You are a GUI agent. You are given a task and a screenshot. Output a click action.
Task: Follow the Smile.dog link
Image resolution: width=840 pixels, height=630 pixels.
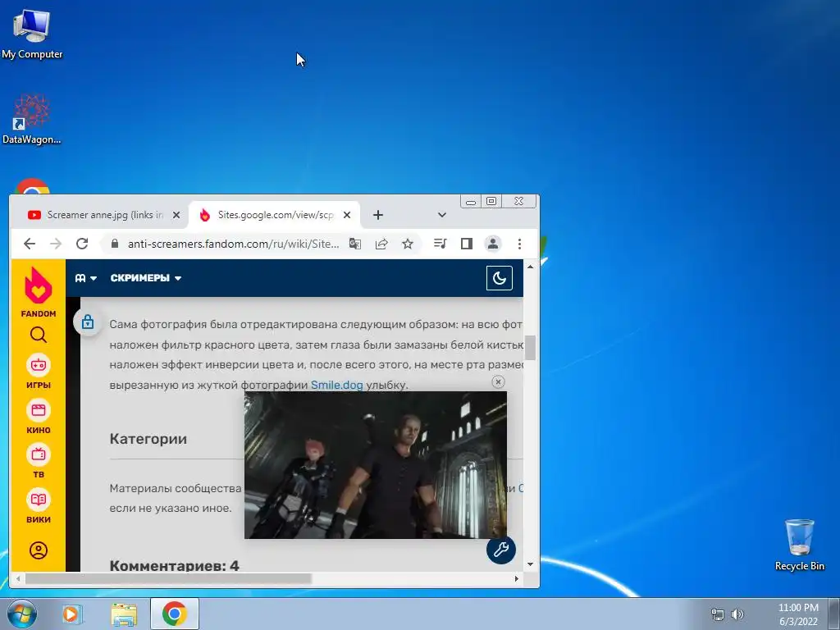click(337, 385)
